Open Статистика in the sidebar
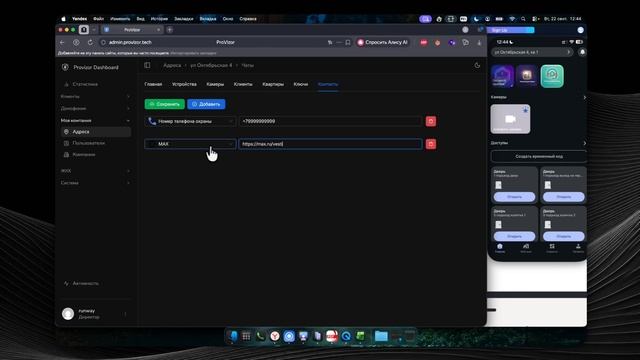The width and height of the screenshot is (640, 360). click(x=85, y=84)
